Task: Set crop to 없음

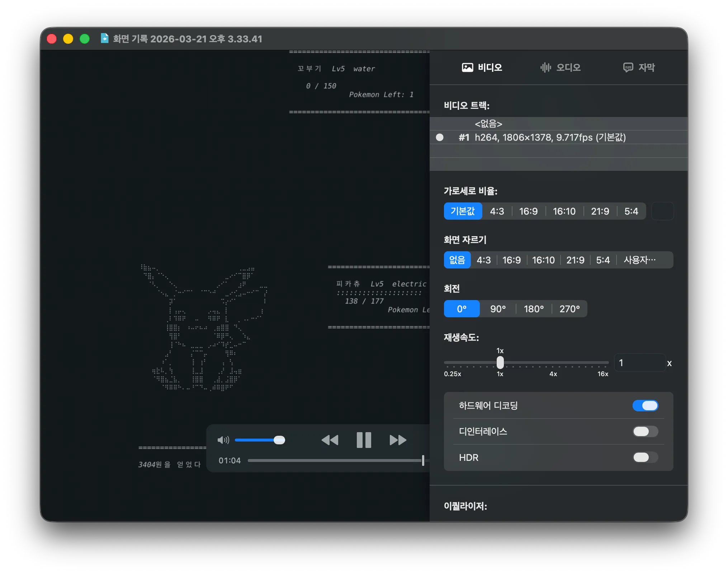Action: (x=457, y=260)
